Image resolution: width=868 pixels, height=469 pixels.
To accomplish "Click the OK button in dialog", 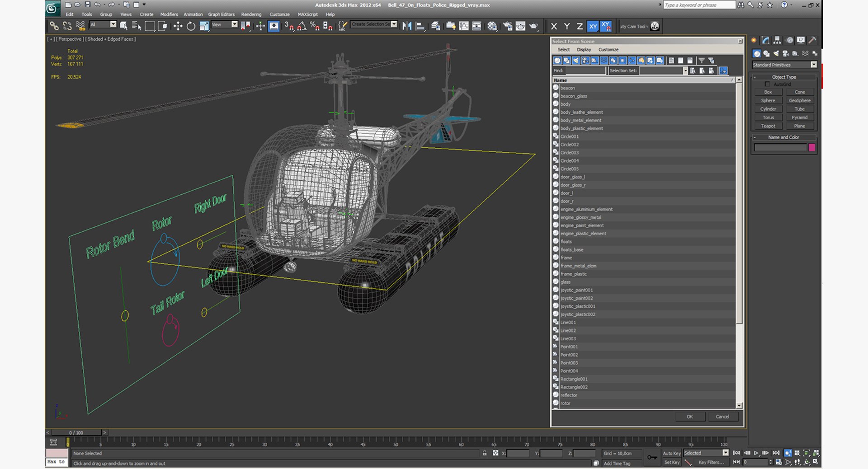I will 690,417.
